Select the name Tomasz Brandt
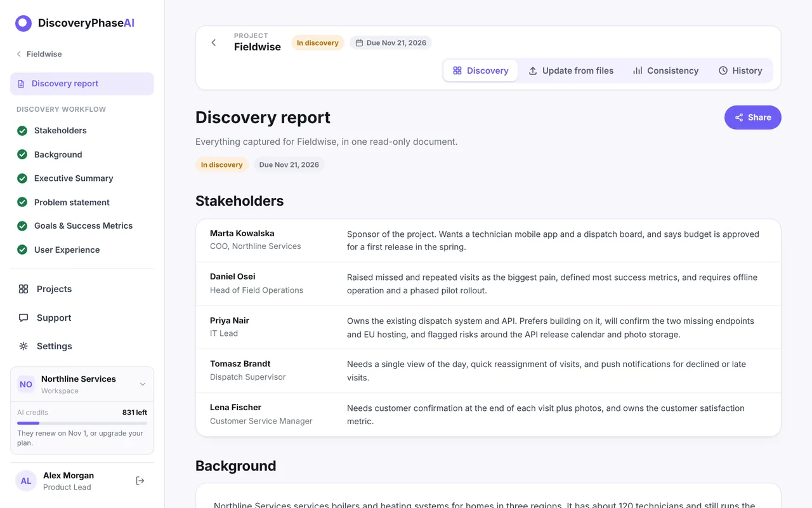This screenshot has width=812, height=508. pyautogui.click(x=240, y=364)
